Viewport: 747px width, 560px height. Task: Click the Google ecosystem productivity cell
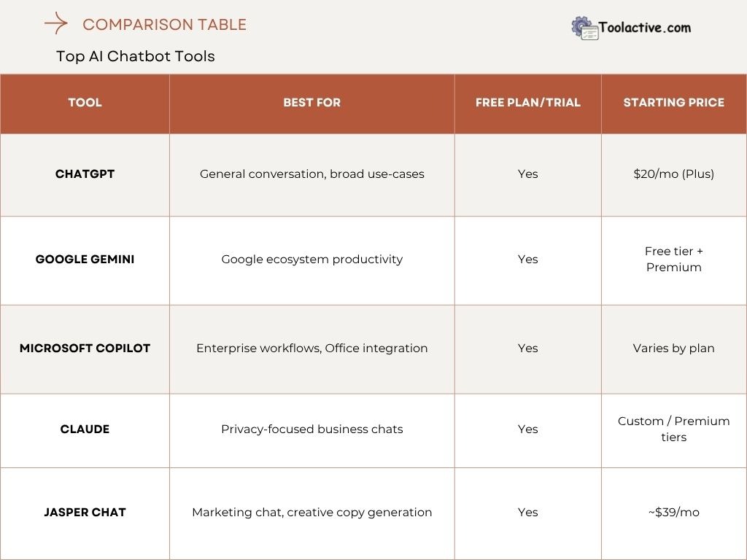click(311, 260)
